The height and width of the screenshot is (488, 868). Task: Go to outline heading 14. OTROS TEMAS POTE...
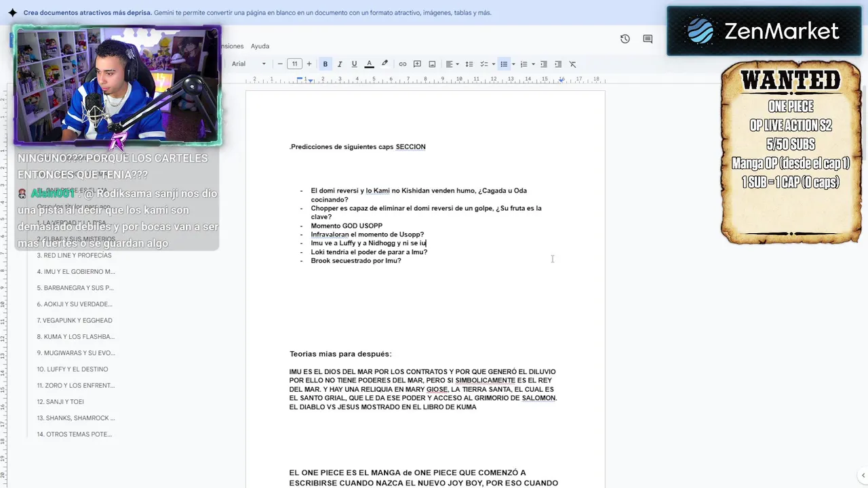tap(75, 434)
